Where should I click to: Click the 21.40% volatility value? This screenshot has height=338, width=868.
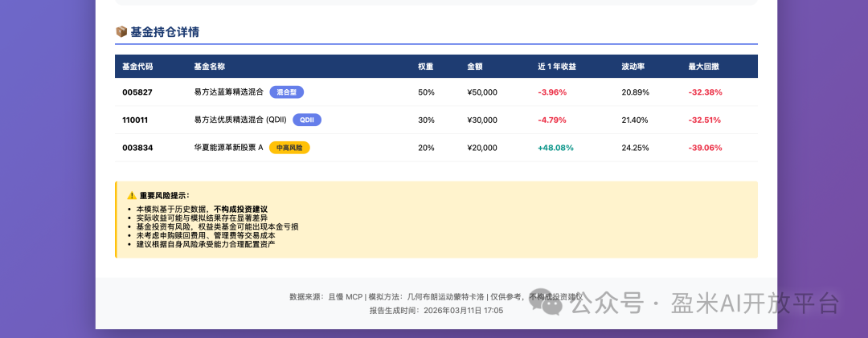point(635,120)
